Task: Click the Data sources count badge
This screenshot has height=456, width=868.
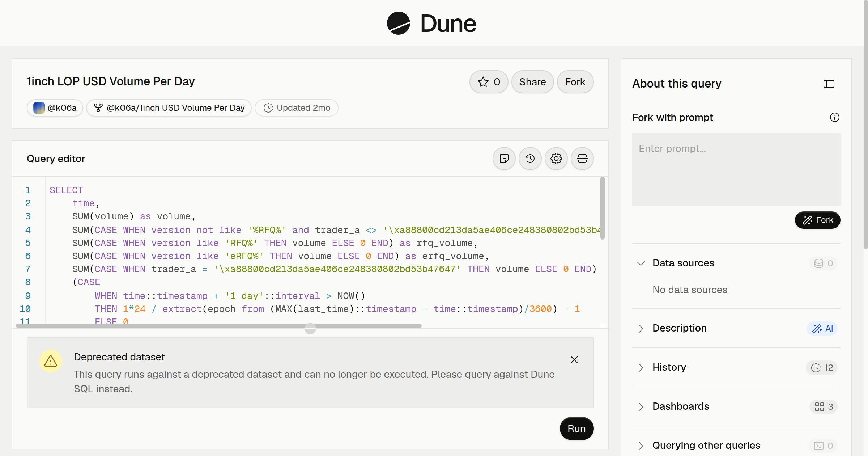Action: 823,263
